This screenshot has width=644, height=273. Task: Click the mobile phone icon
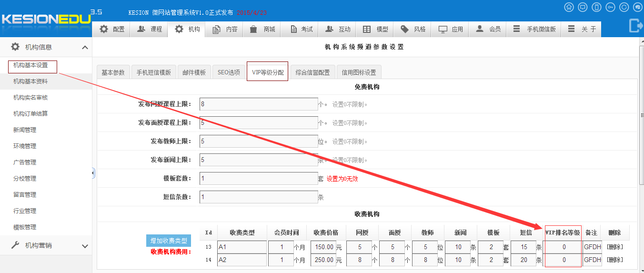click(596, 7)
